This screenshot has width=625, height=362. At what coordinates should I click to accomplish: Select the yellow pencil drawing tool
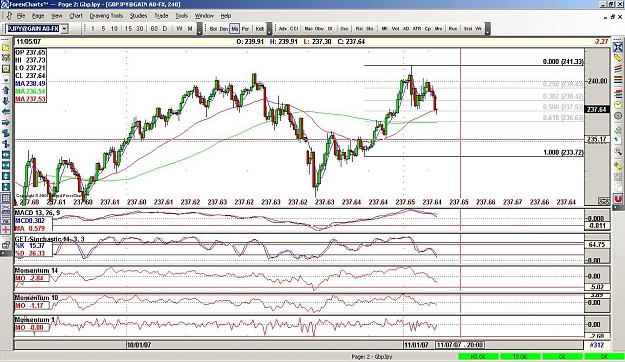tap(617, 59)
